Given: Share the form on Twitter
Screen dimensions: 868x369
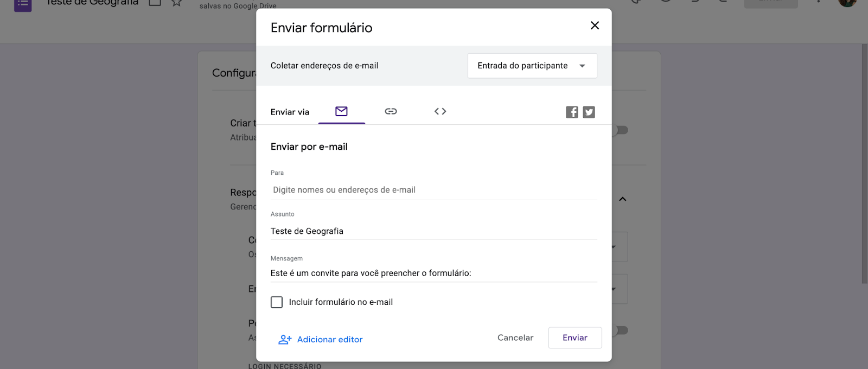Looking at the screenshot, I should tap(589, 112).
